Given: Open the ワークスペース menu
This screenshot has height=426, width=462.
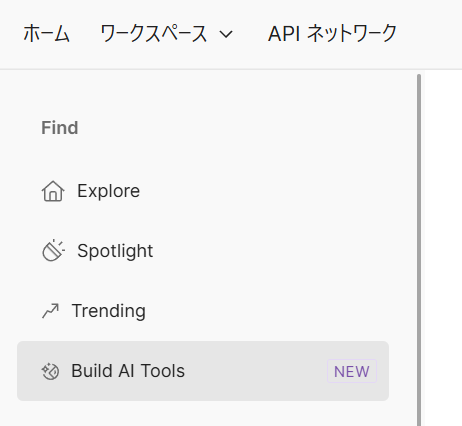Looking at the screenshot, I should coord(154,34).
